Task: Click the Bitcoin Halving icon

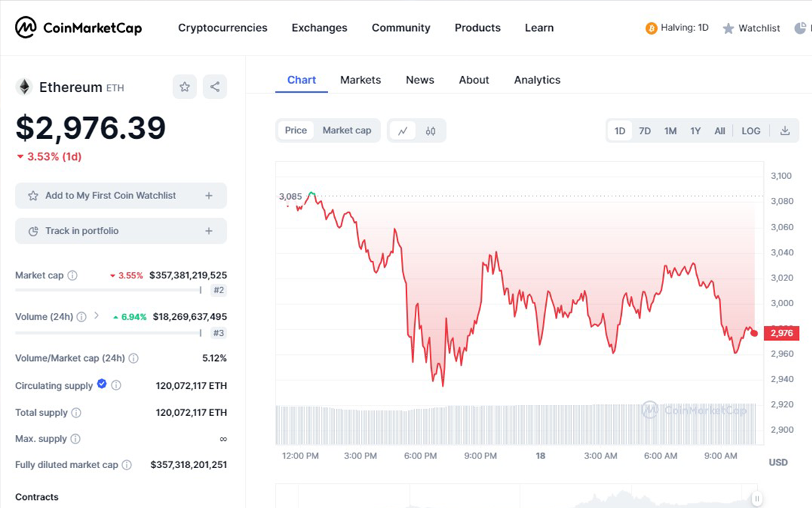Action: point(651,28)
